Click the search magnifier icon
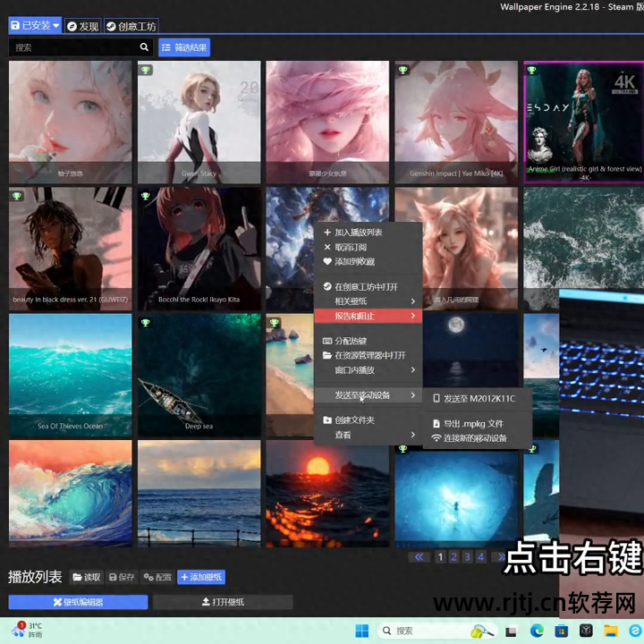 tap(144, 47)
